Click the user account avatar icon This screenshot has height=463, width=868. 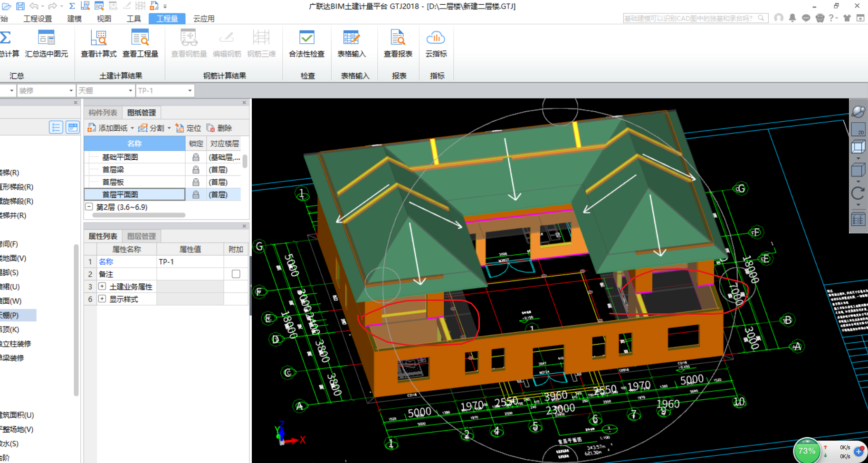point(779,18)
